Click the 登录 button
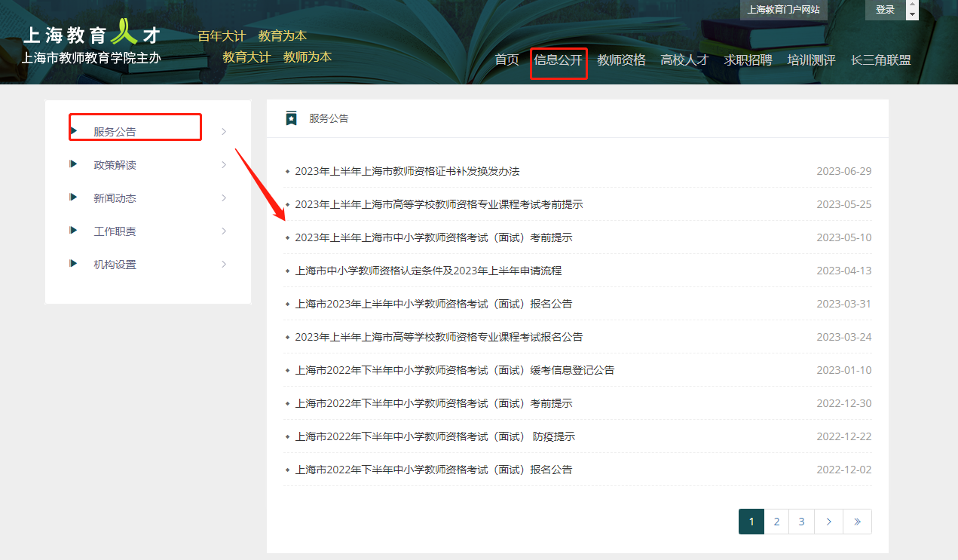The height and width of the screenshot is (560, 958). pos(883,10)
